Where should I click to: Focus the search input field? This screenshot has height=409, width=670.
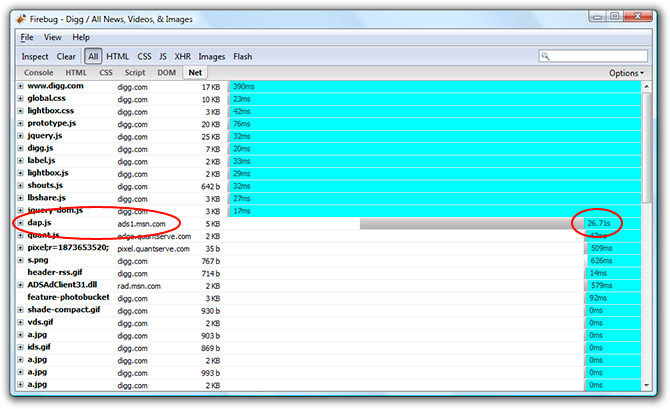593,56
